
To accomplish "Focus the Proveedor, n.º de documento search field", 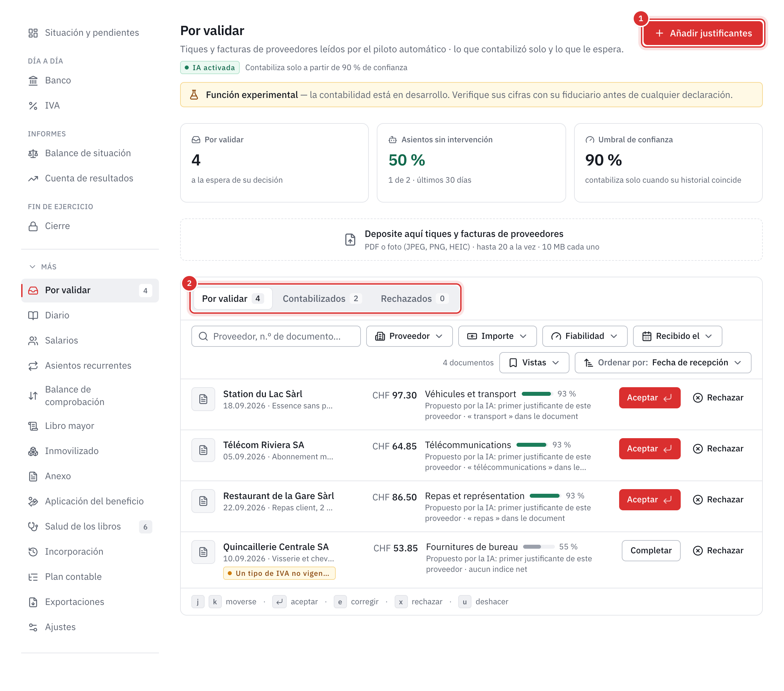I will 276,336.
